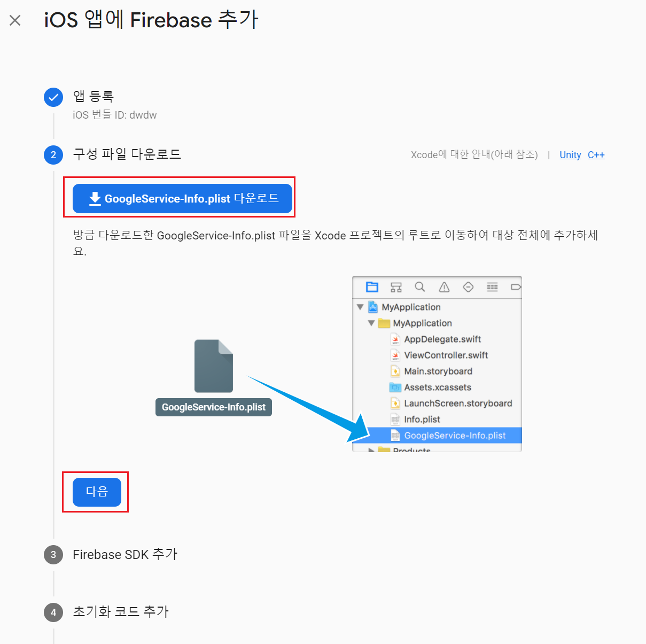The image size is (646, 644).
Task: Select the breakpoint navigator tag icon
Action: pos(516,287)
